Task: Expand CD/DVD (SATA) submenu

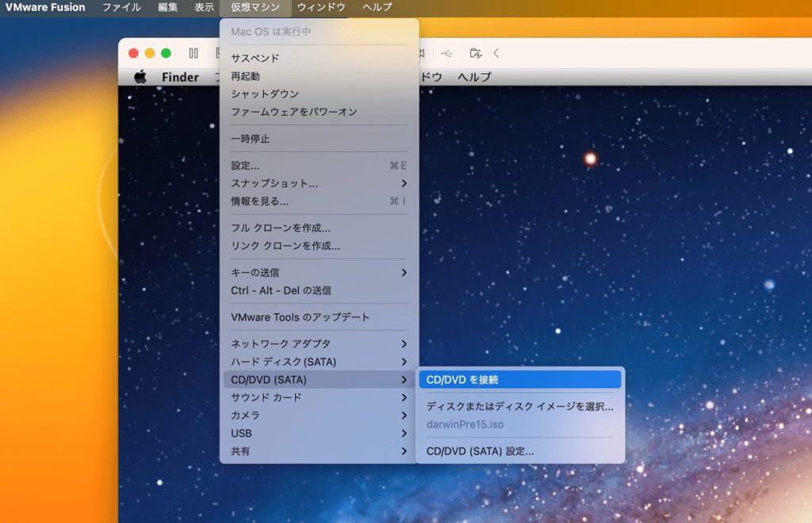Action: (319, 380)
